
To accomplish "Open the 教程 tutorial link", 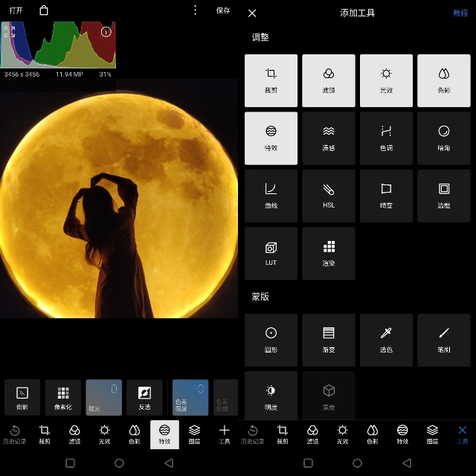I will (x=460, y=13).
